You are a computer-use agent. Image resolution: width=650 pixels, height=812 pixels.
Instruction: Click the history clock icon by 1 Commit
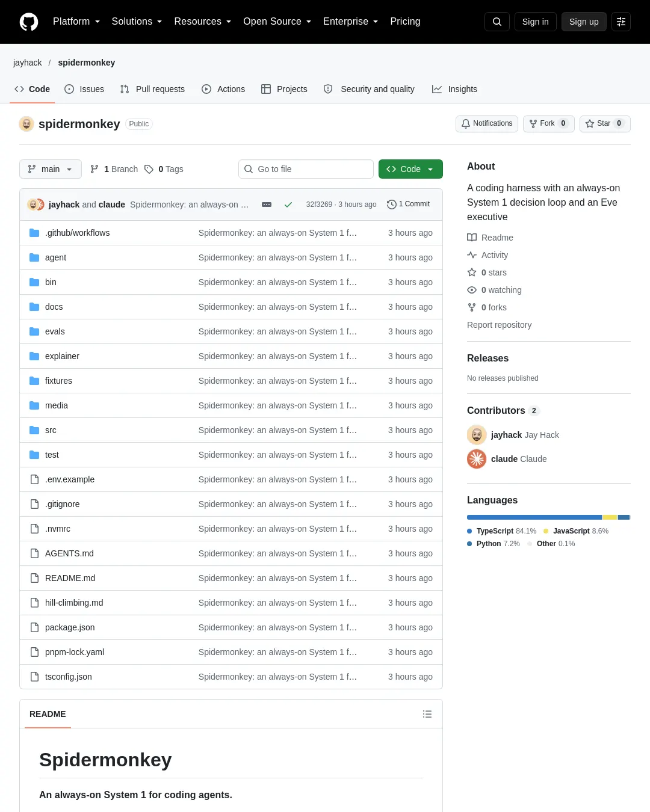tap(391, 205)
